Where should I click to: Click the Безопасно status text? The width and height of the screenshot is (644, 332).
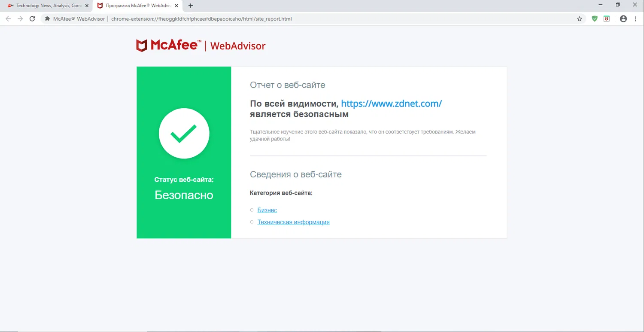point(184,195)
